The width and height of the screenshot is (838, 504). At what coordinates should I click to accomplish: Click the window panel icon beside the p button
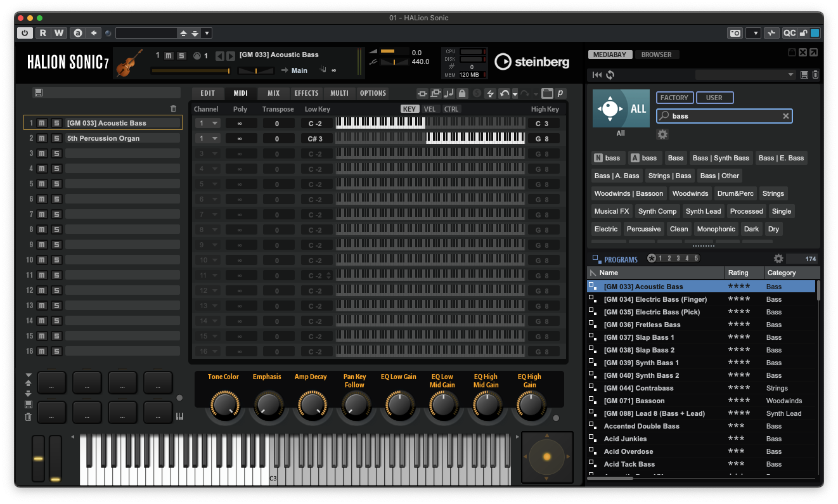click(547, 93)
